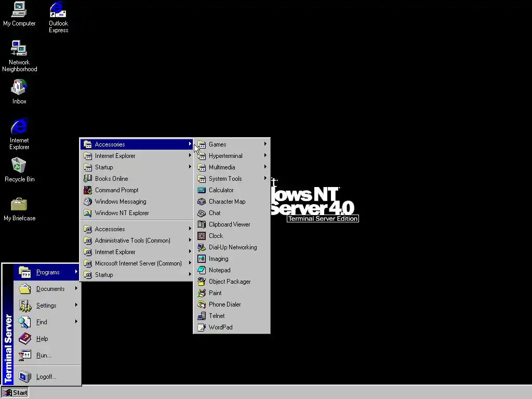Screen dimensions: 532x399
Task: Expand lower common Startup group
Action: [x=137, y=275]
